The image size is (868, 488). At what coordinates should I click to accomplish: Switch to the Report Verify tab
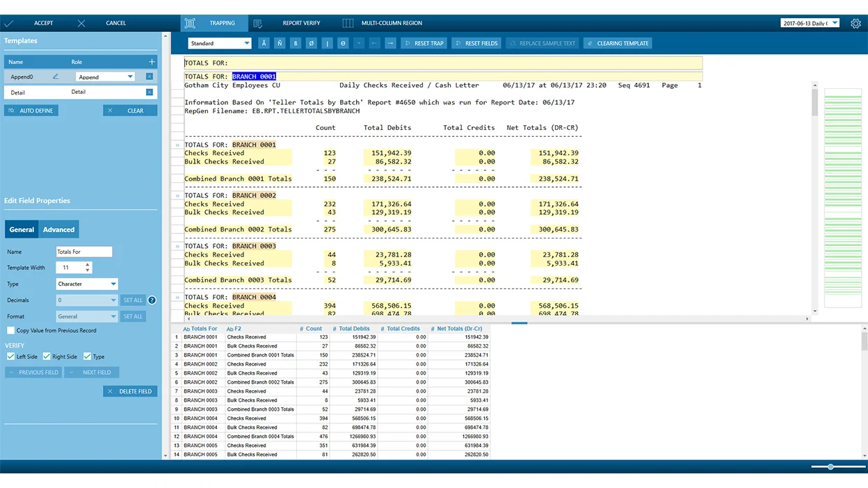[x=300, y=23]
